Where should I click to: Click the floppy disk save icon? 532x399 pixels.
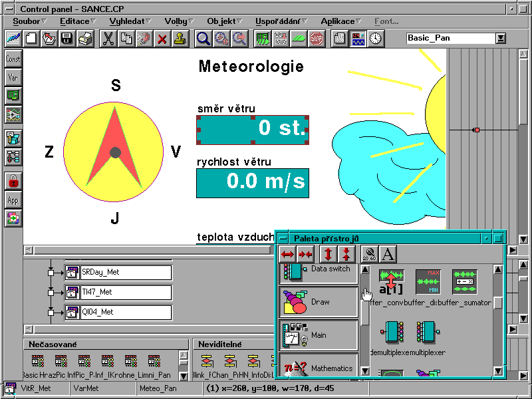(66, 39)
